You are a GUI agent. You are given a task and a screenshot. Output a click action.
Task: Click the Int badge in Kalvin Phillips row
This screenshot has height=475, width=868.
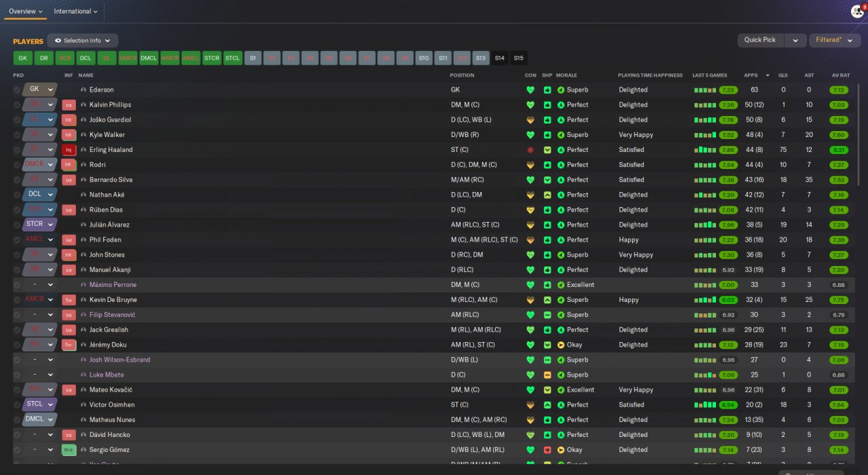(x=68, y=104)
